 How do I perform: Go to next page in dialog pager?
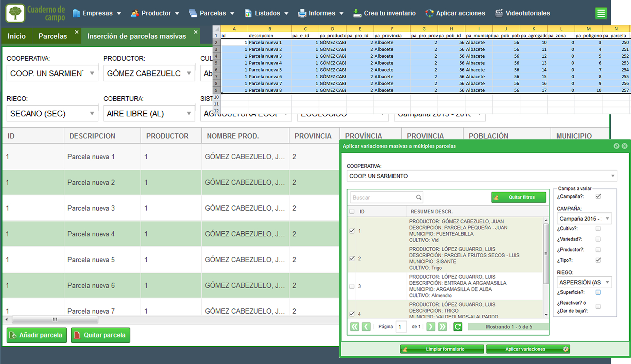pos(431,327)
